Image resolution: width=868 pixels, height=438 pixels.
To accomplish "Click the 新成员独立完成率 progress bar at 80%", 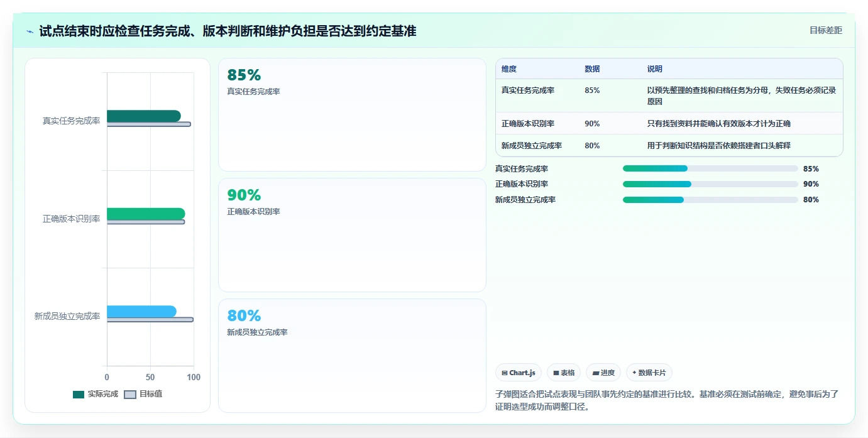I will pyautogui.click(x=710, y=200).
